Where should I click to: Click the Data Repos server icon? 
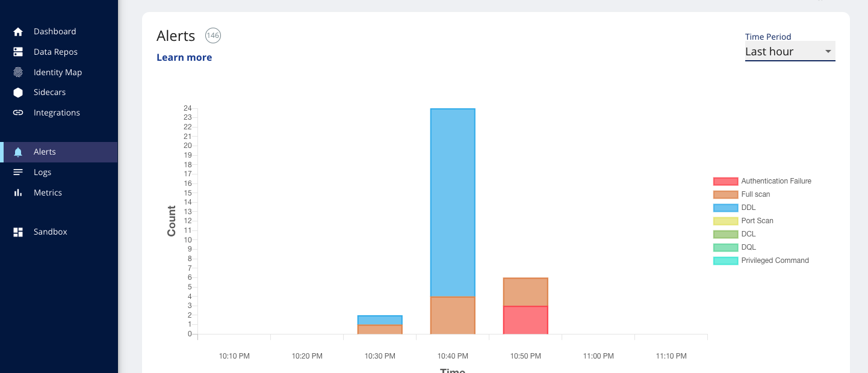[x=18, y=52]
